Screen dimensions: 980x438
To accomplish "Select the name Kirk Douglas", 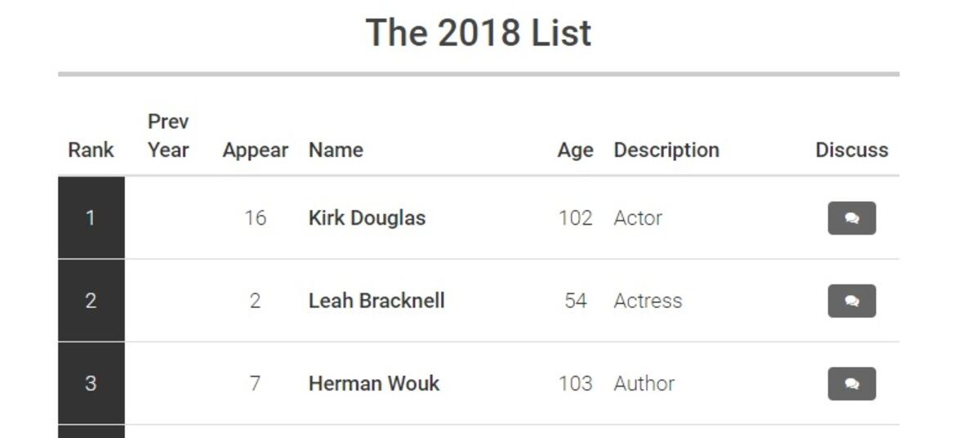I will point(367,218).
